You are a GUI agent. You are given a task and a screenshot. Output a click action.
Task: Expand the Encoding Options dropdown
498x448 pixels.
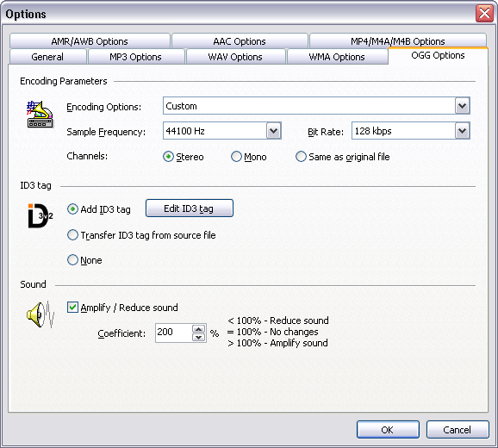tap(462, 106)
